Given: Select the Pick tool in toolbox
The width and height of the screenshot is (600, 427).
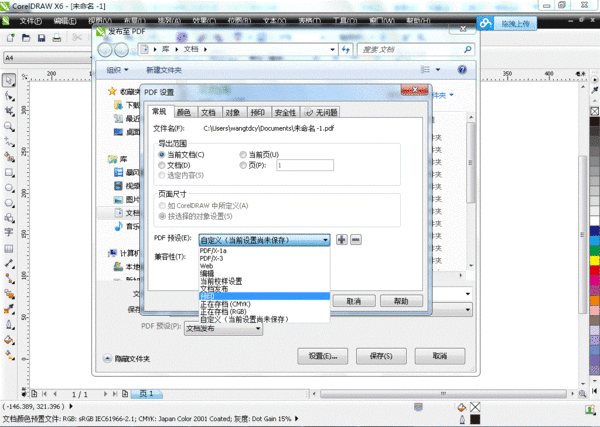Looking at the screenshot, I should tap(9, 80).
